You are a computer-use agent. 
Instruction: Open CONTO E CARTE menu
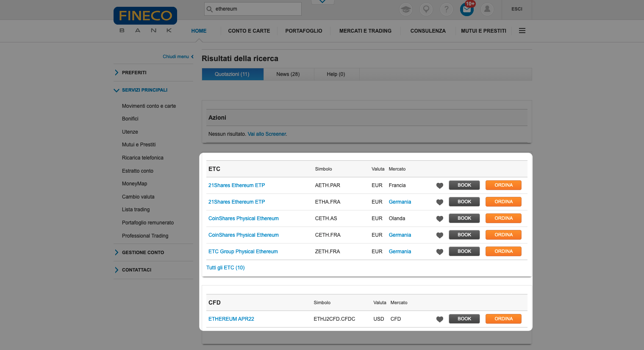[249, 31]
